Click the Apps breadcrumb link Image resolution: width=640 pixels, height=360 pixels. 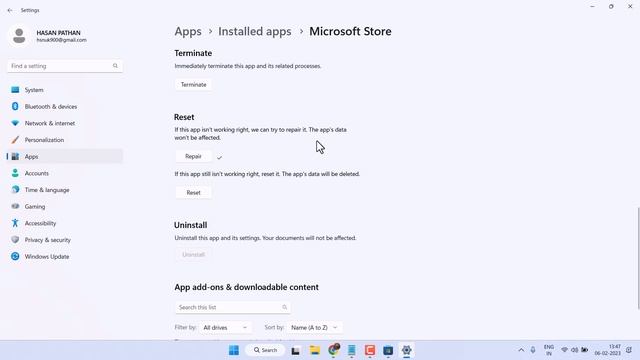(188, 31)
